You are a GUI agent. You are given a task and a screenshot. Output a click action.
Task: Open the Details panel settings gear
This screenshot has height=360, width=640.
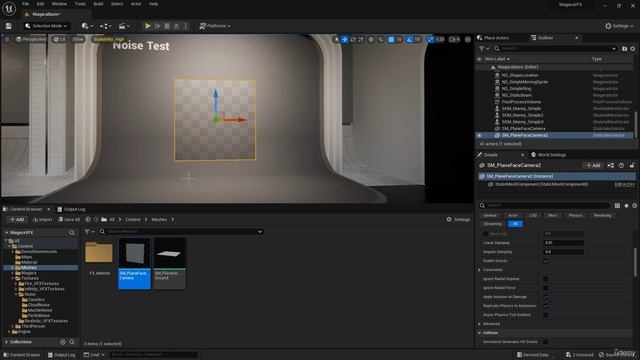[x=635, y=205]
